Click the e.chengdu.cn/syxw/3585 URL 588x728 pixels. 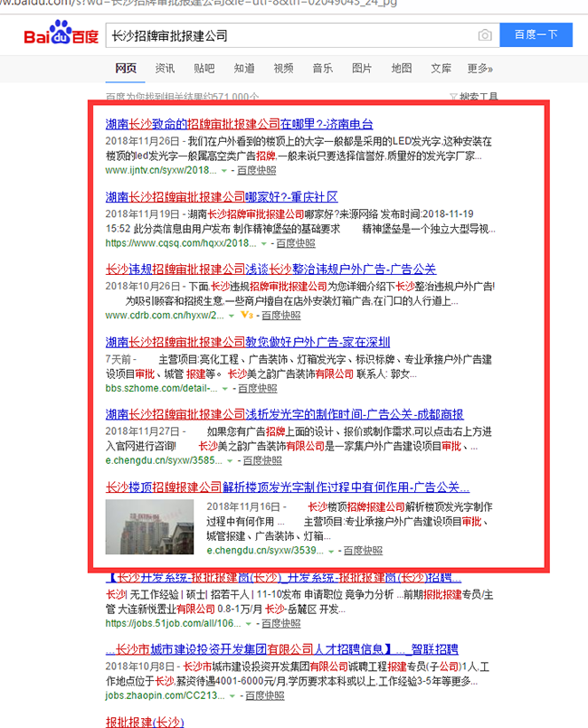[x=164, y=460]
